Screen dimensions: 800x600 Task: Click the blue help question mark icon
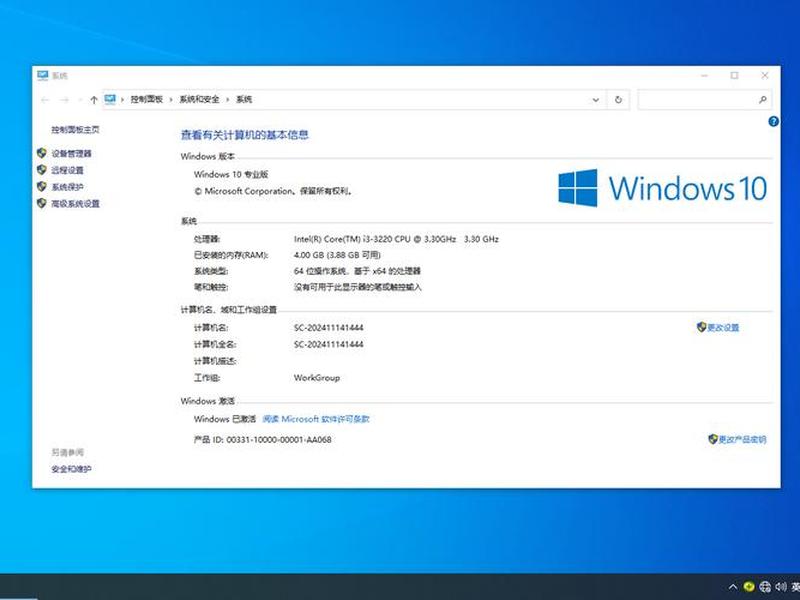773,121
